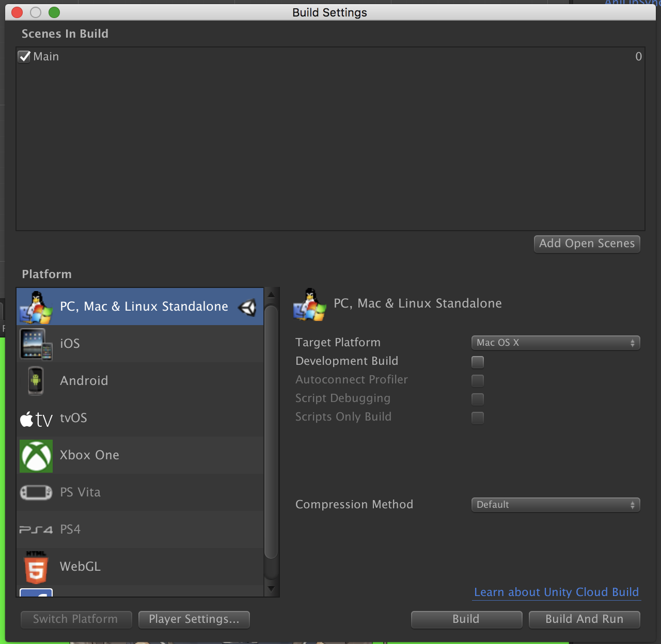Open the Learn about Unity Cloud Build link
The width and height of the screenshot is (661, 644).
click(557, 592)
